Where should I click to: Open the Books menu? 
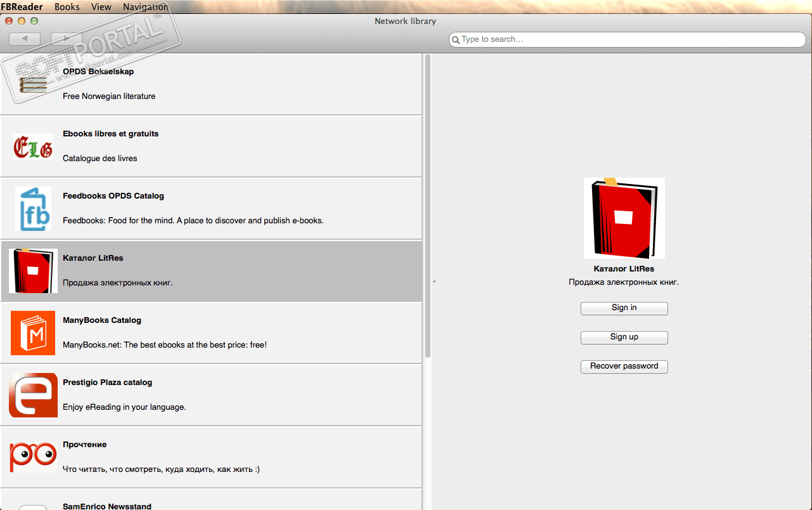(x=67, y=7)
